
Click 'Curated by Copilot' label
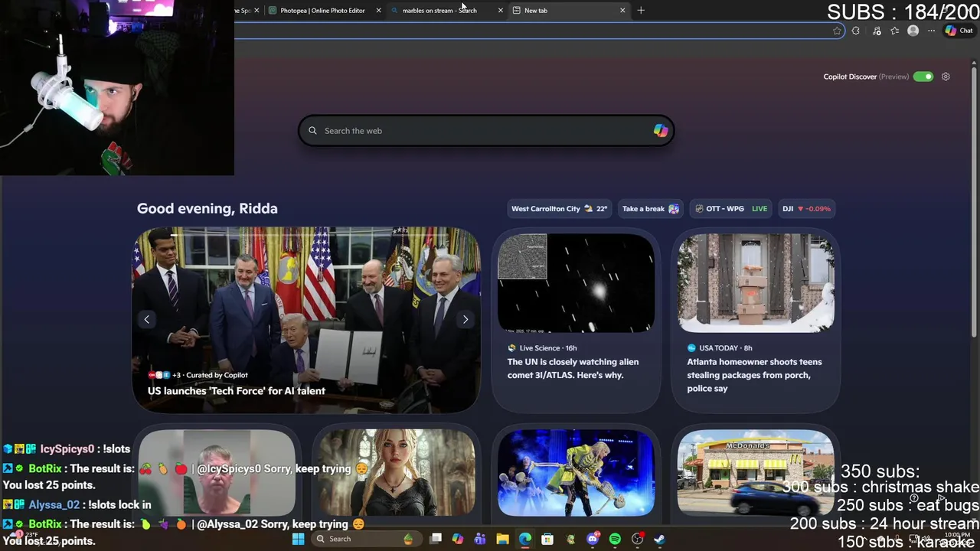217,375
